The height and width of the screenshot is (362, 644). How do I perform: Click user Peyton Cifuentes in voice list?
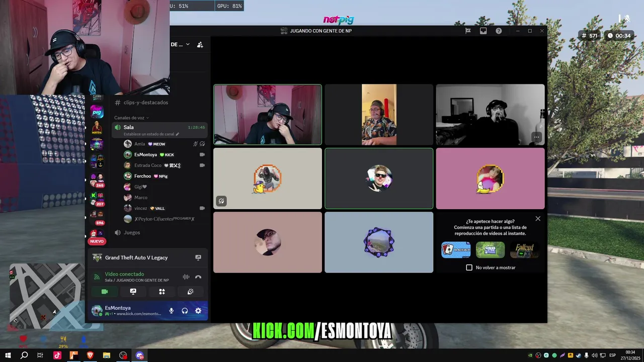click(x=164, y=219)
